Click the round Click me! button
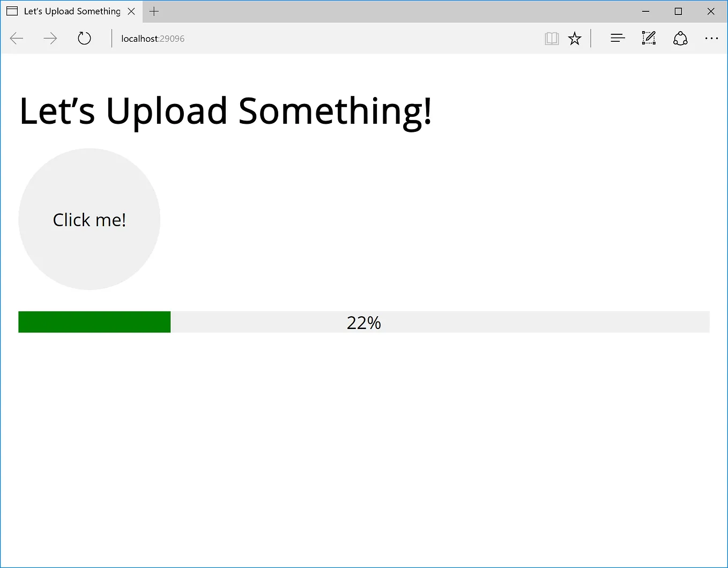This screenshot has height=568, width=728. tap(90, 219)
